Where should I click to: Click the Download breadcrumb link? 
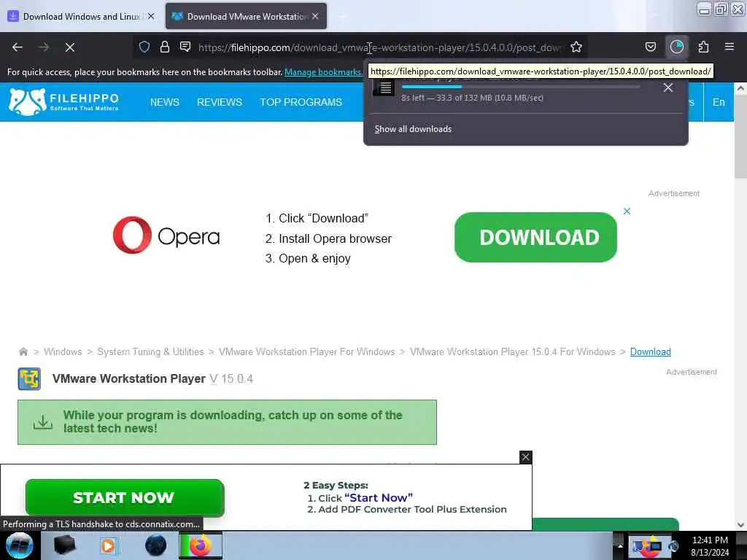pyautogui.click(x=650, y=352)
